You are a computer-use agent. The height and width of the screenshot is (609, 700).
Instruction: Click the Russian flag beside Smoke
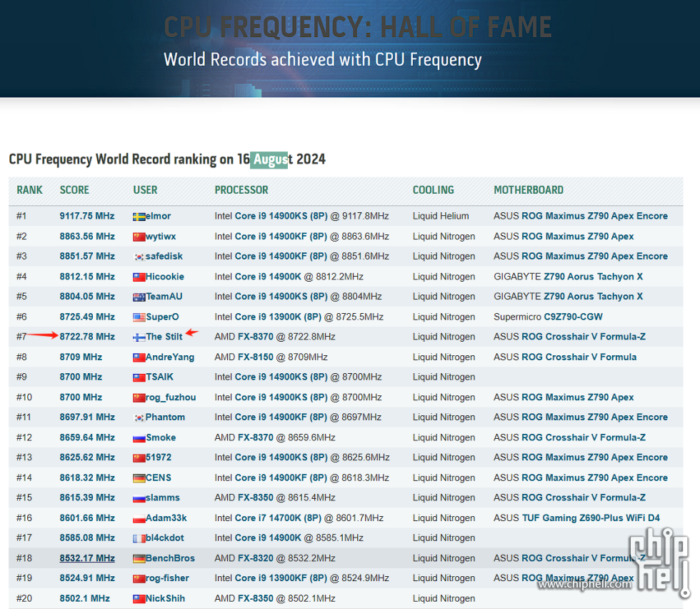(x=139, y=438)
